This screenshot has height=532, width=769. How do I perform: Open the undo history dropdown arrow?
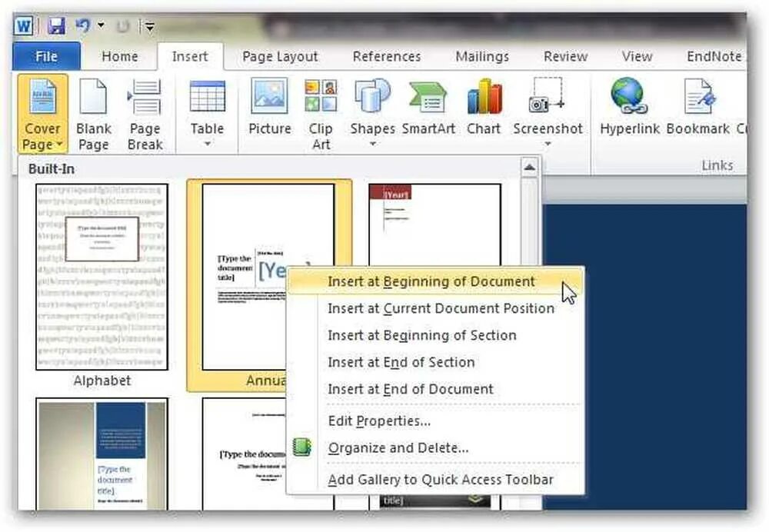point(101,25)
